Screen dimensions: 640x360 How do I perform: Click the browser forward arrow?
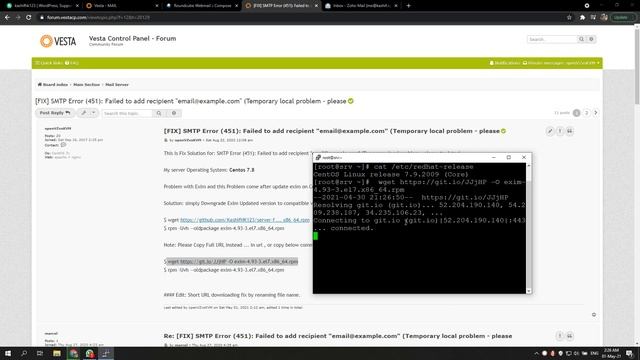tap(18, 17)
